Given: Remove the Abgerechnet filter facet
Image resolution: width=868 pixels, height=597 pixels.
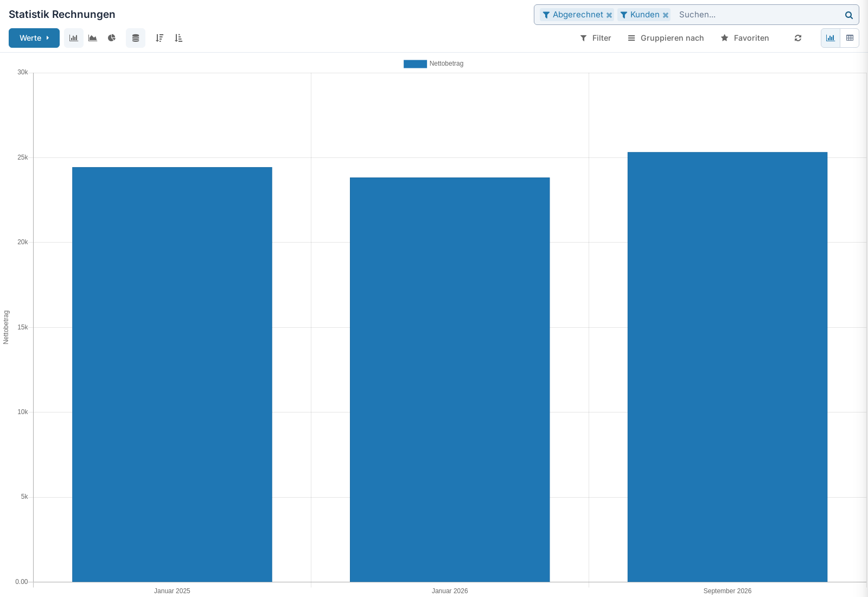Looking at the screenshot, I should [x=609, y=15].
